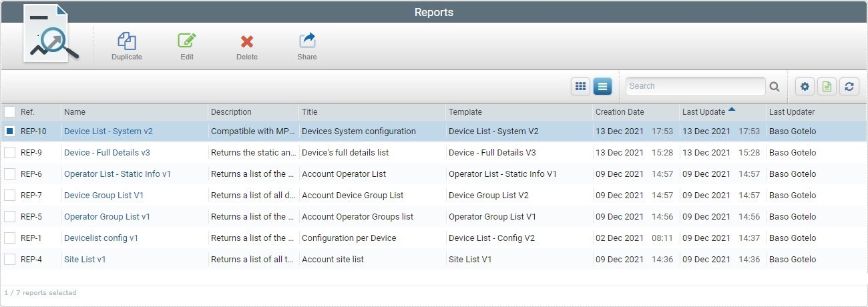Refresh the reports list
The width and height of the screenshot is (868, 307).
849,86
